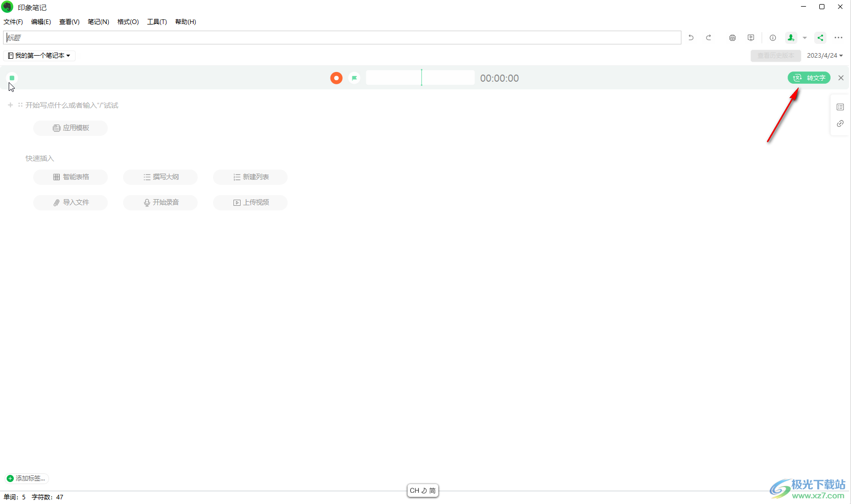Open the 编辑(E) menu

point(41,22)
